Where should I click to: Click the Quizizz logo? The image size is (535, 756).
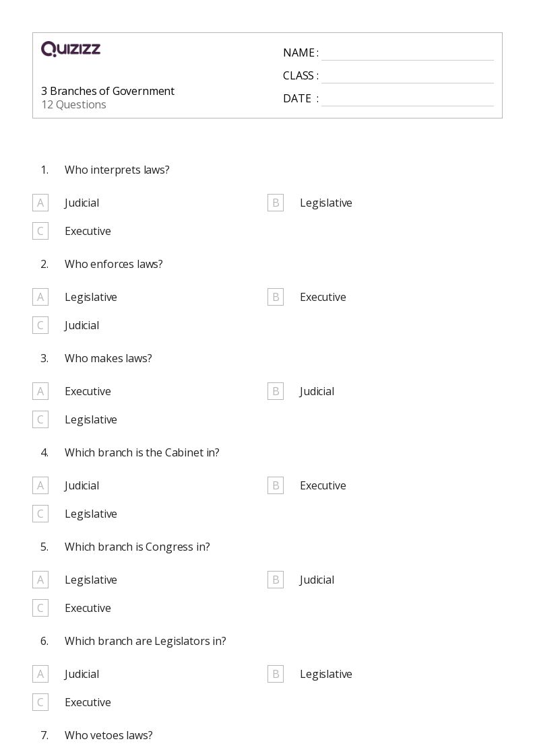pos(71,48)
